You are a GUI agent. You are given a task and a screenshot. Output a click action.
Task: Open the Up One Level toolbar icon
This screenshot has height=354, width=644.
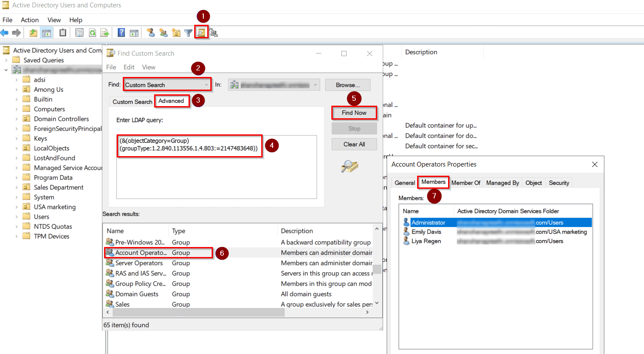[x=33, y=33]
